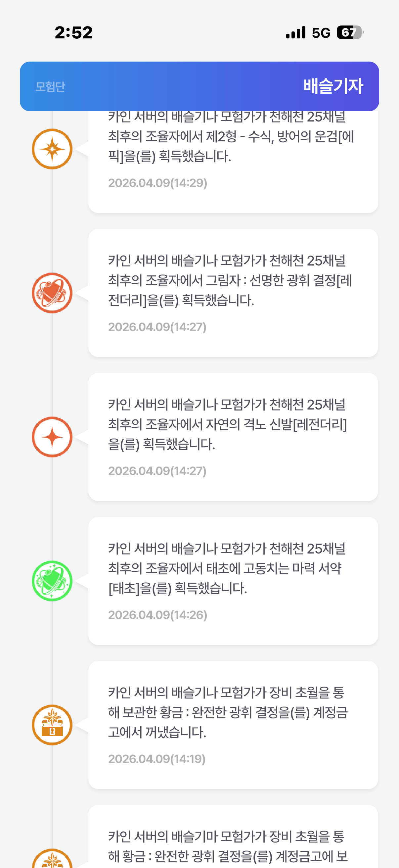
Task: Tap the partially visible chest icon at the bottom
Action: pos(52,859)
